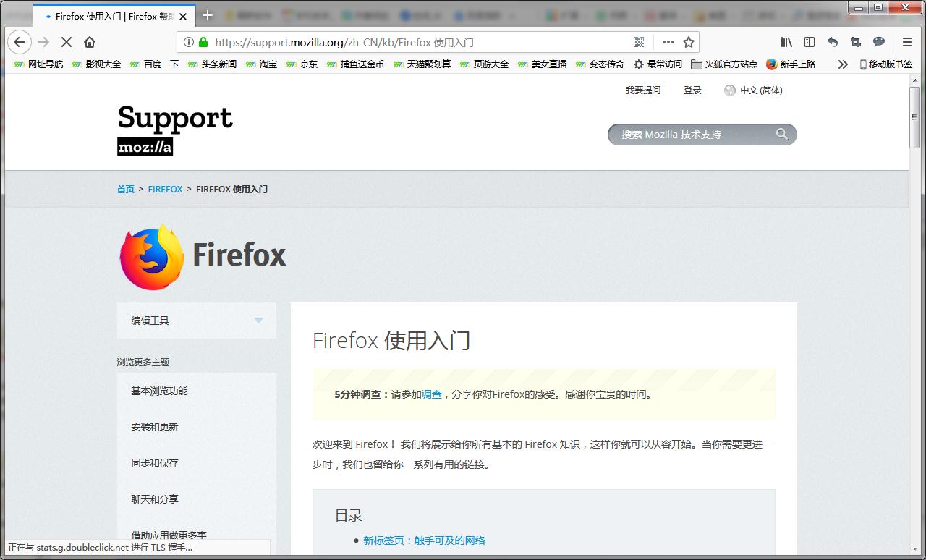Click the 调查 survey link
The width and height of the screenshot is (926, 560).
tap(431, 394)
